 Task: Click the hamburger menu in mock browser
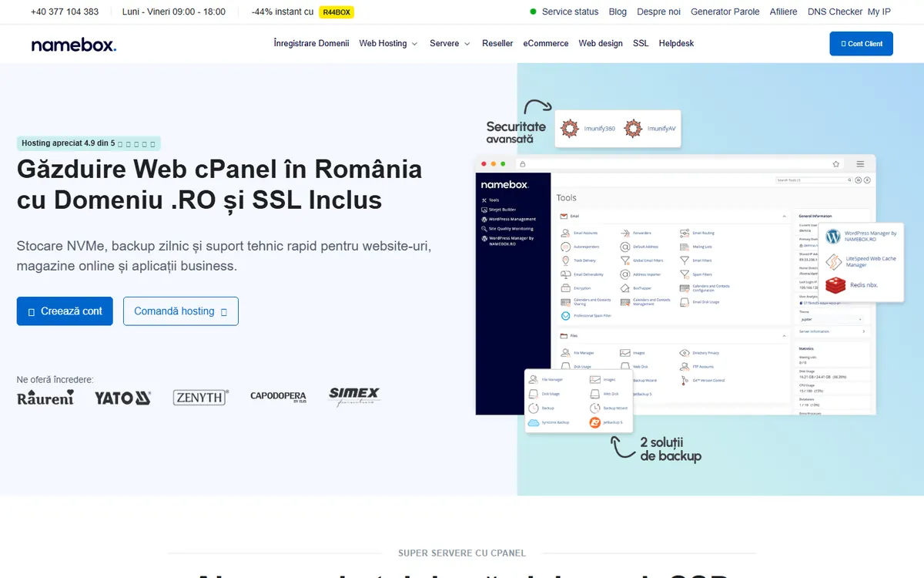point(860,163)
